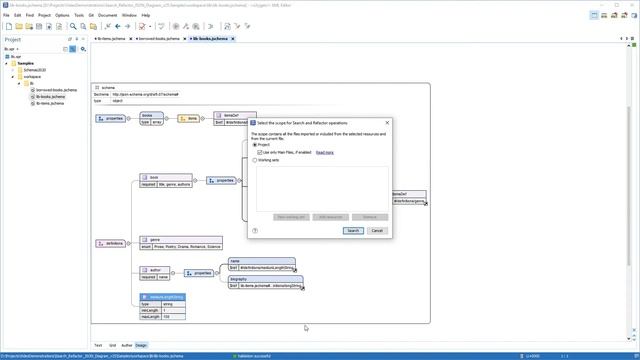
Task: Open the Options menu
Action: coord(62,15)
